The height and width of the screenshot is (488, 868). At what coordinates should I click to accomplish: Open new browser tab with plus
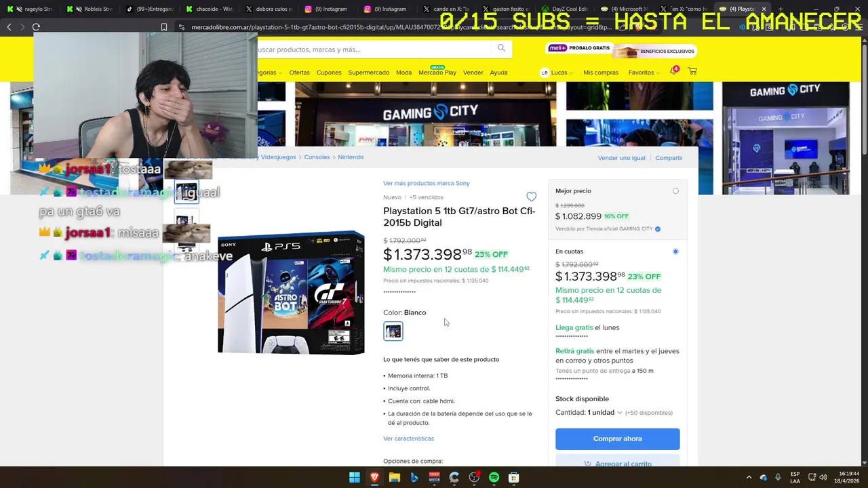pos(781,9)
